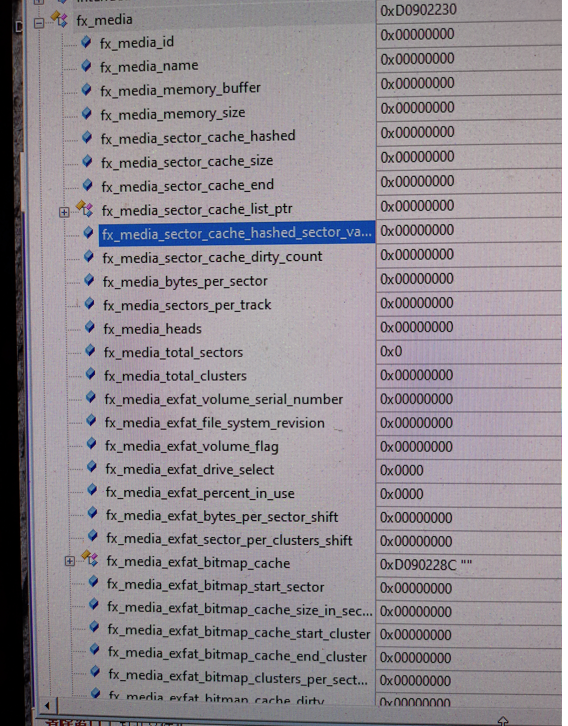Click the array icon for fx_media_exfat_bitmap_cache
The image size is (568, 726).
[90, 559]
